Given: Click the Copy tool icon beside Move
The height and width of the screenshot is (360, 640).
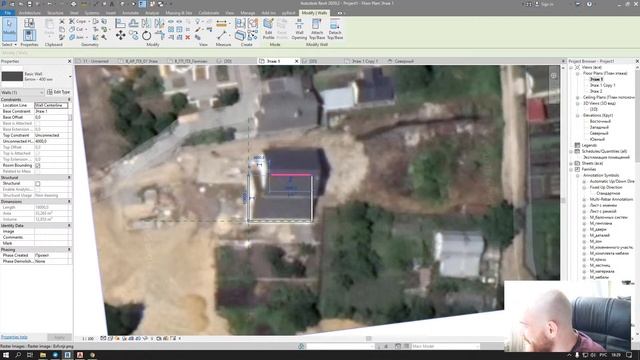Looking at the screenshot, I should [133, 36].
